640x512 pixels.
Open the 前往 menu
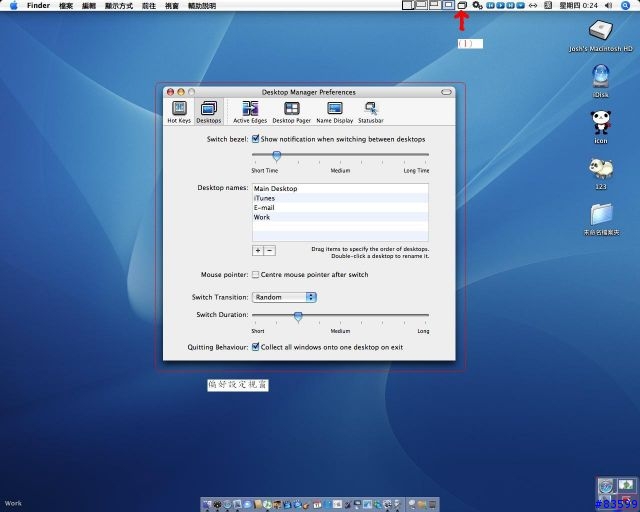(149, 6)
